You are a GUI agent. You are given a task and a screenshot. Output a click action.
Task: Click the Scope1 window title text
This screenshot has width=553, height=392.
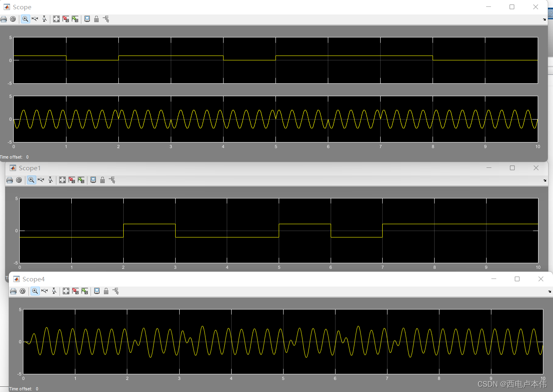(30, 168)
